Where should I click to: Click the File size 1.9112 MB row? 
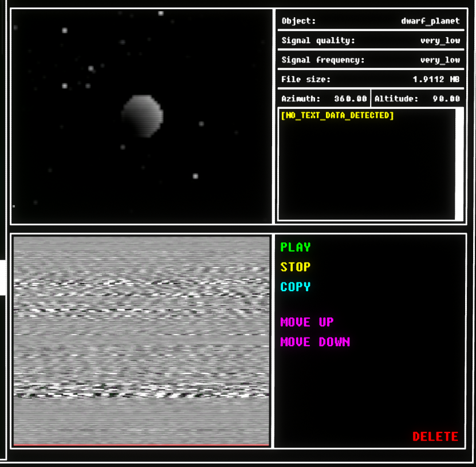[370, 80]
